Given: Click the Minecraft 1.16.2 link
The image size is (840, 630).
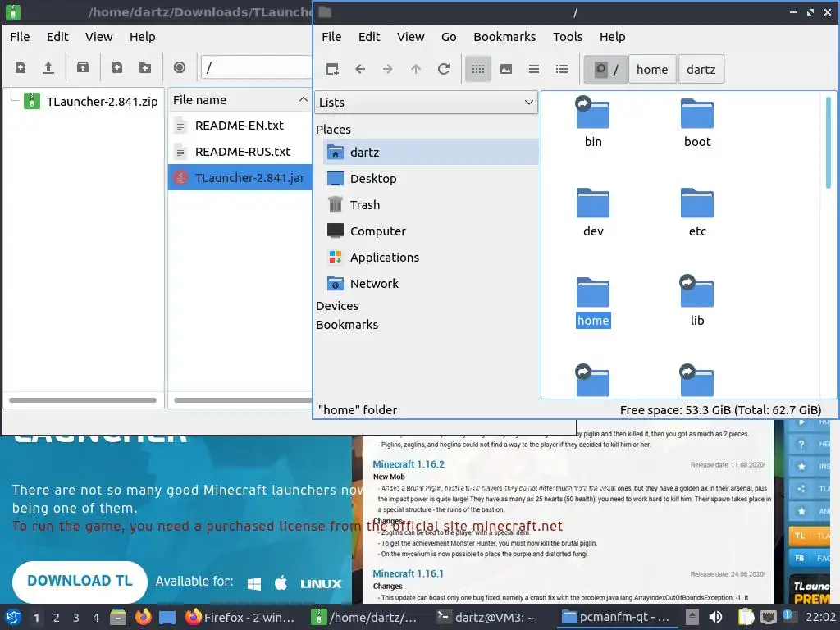Looking at the screenshot, I should tap(409, 464).
